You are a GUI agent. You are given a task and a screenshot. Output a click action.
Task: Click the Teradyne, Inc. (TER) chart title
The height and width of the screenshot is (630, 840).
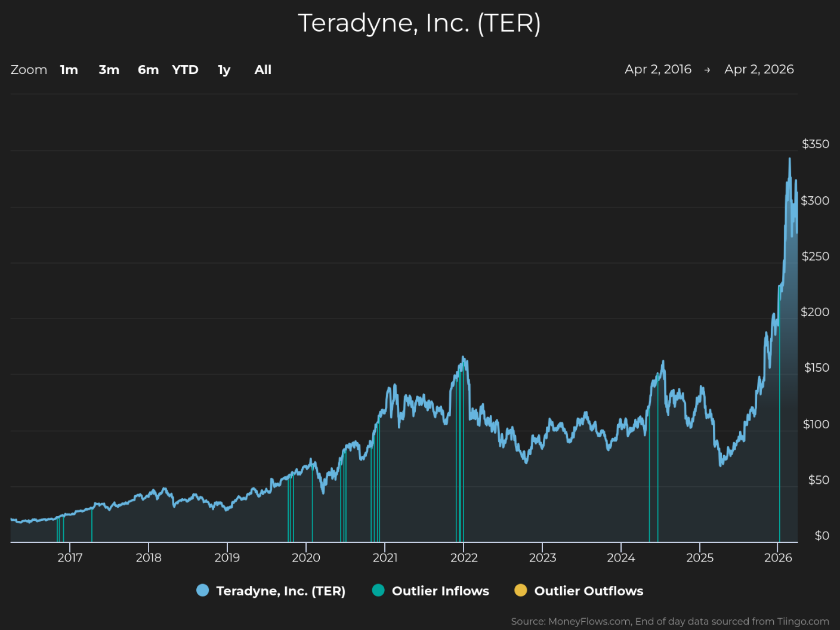click(x=419, y=23)
